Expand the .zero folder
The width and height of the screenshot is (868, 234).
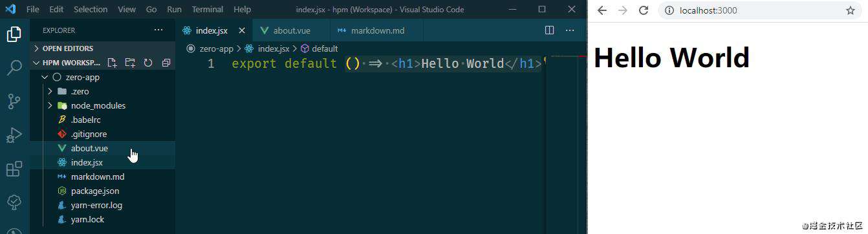pos(102,91)
